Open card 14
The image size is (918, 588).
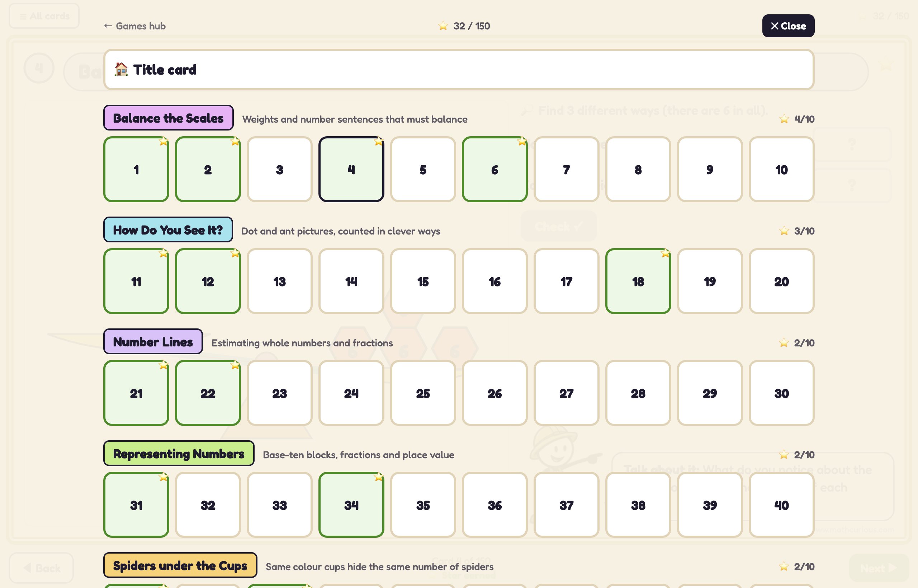click(351, 281)
